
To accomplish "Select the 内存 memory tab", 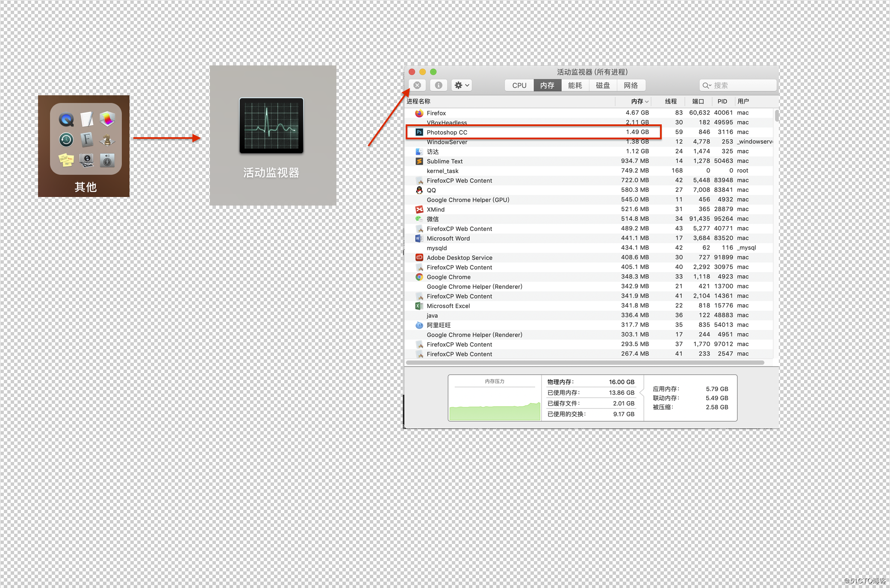I will 548,85.
